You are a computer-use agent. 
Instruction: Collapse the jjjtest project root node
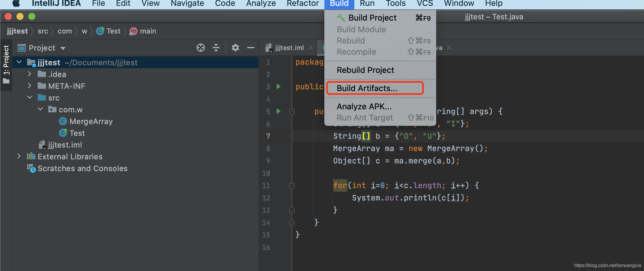coord(19,62)
